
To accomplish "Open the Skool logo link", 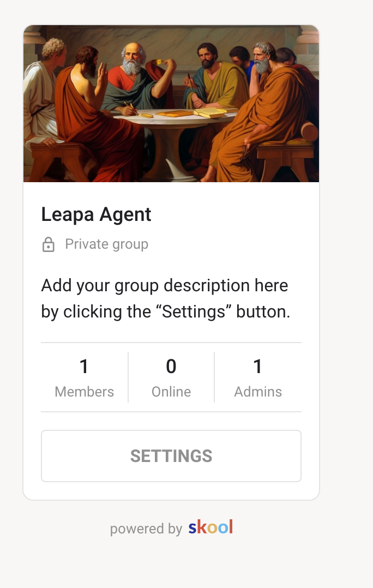I will pos(209,527).
